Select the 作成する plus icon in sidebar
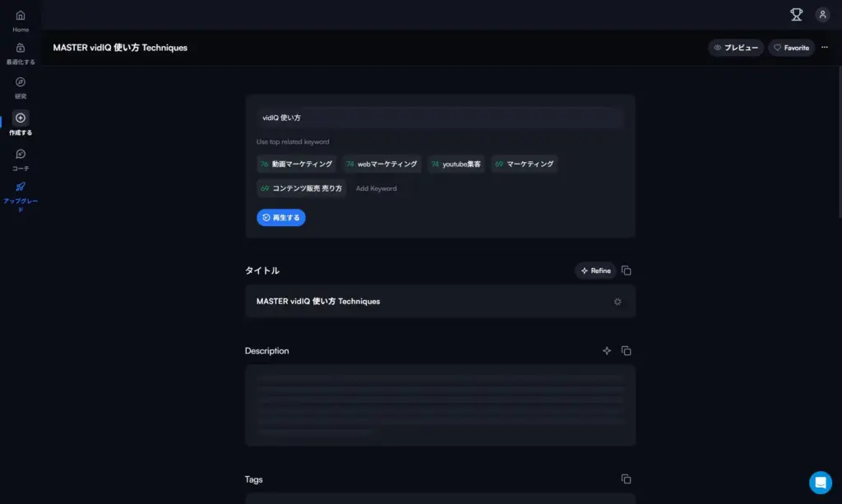The width and height of the screenshot is (842, 504). [21, 118]
